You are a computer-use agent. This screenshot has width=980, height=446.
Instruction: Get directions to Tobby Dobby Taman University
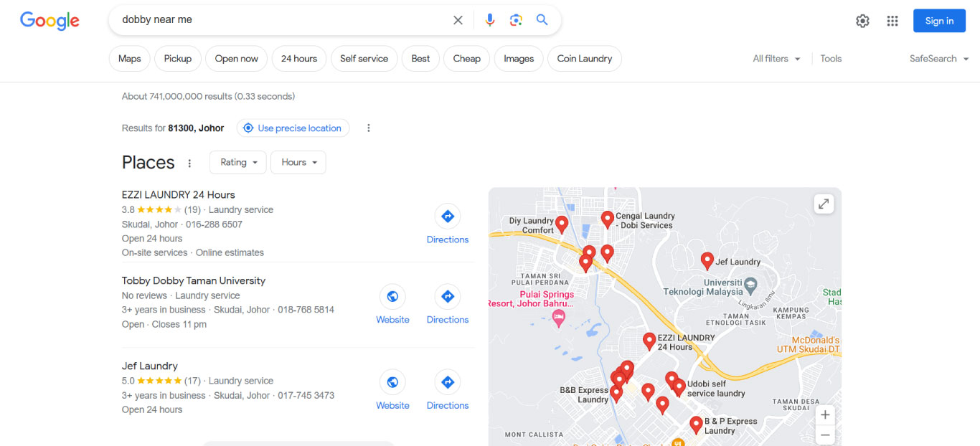tap(448, 304)
